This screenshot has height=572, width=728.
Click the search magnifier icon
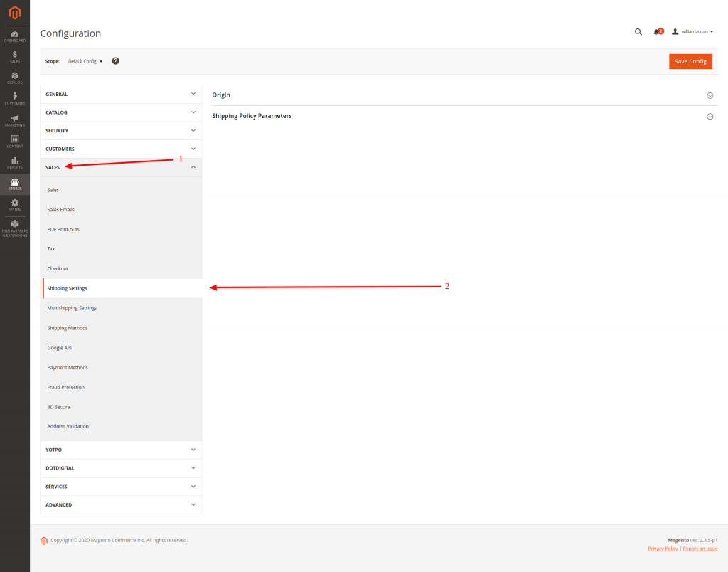(x=638, y=32)
